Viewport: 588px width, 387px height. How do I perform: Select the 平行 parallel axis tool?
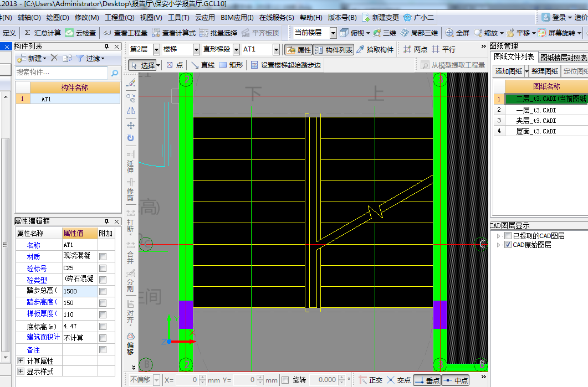click(443, 49)
